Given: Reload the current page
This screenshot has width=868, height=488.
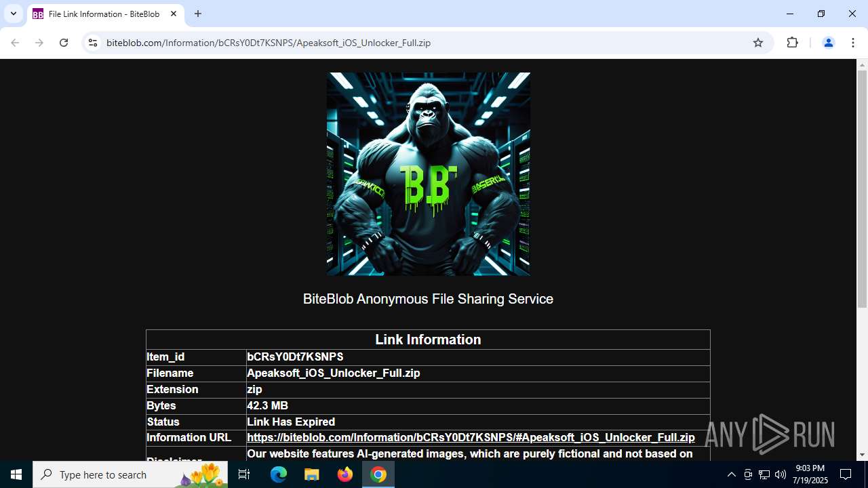Looking at the screenshot, I should [64, 43].
